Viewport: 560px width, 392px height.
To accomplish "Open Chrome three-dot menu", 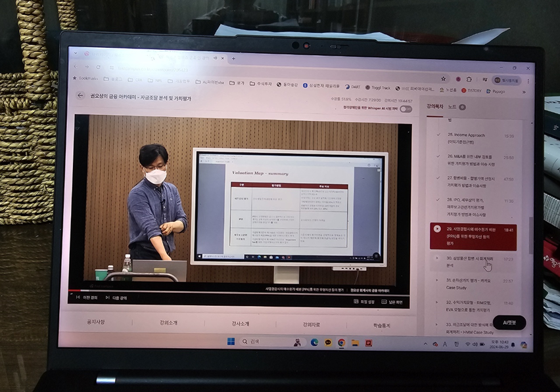I will tap(528, 81).
